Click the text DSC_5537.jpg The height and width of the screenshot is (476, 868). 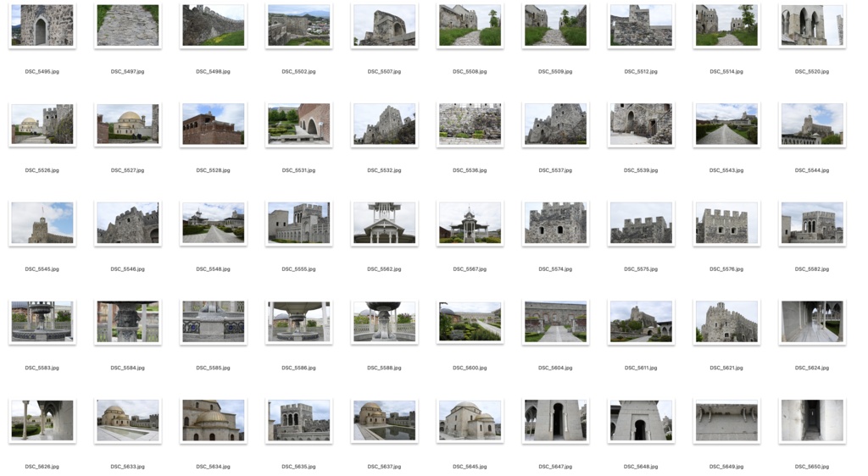point(555,170)
